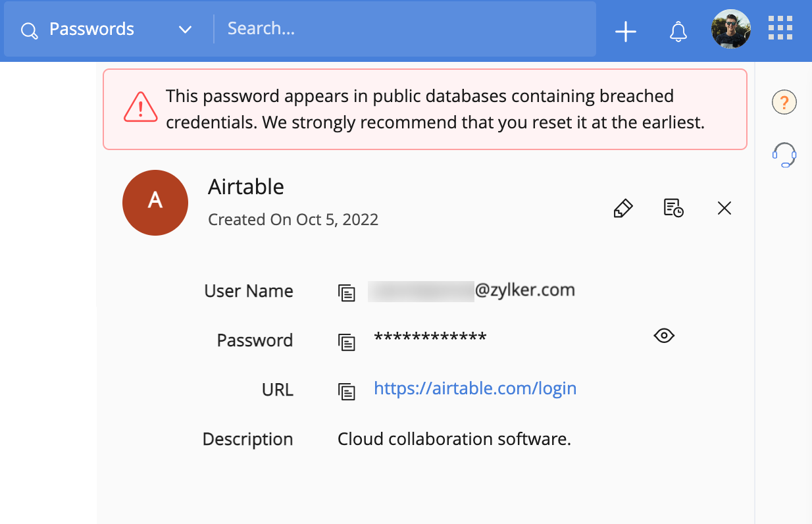Click the plus add icon
This screenshot has height=524, width=812.
click(x=625, y=32)
